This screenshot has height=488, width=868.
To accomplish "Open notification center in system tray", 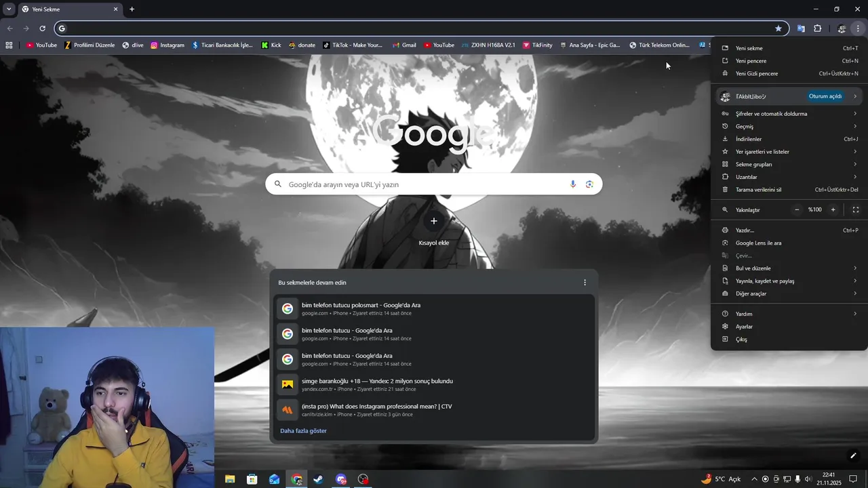I will (853, 479).
